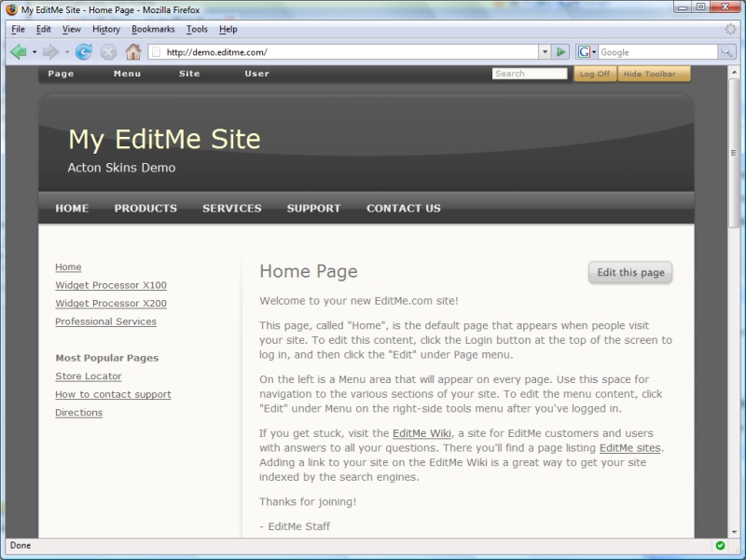This screenshot has height=560, width=746.
Task: Click the green Back arrow
Action: click(19, 52)
